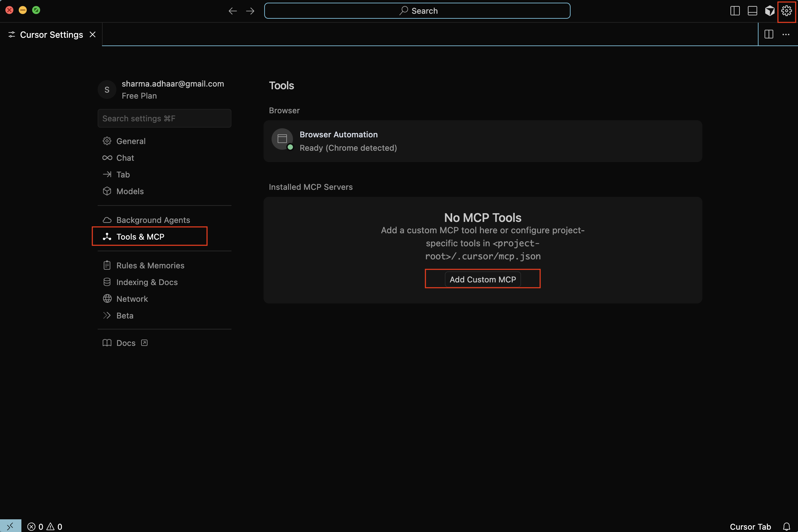The height and width of the screenshot is (532, 798).
Task: Select the Tools & MCP section
Action: (x=140, y=237)
